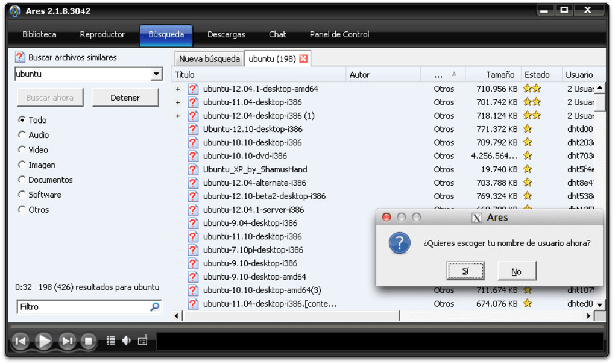Click the horizontal scrollbar thumb under results
This screenshot has width=615, height=364.
(291, 316)
